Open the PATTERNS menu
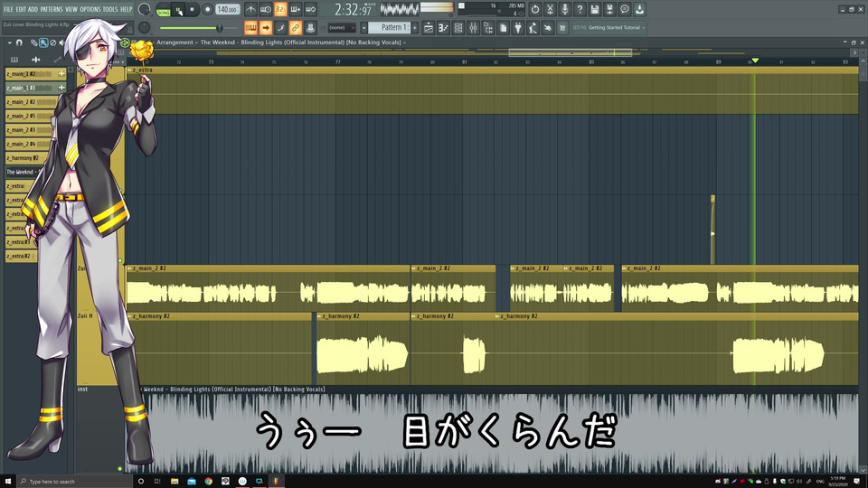The height and width of the screenshot is (488, 868). pos(52,9)
